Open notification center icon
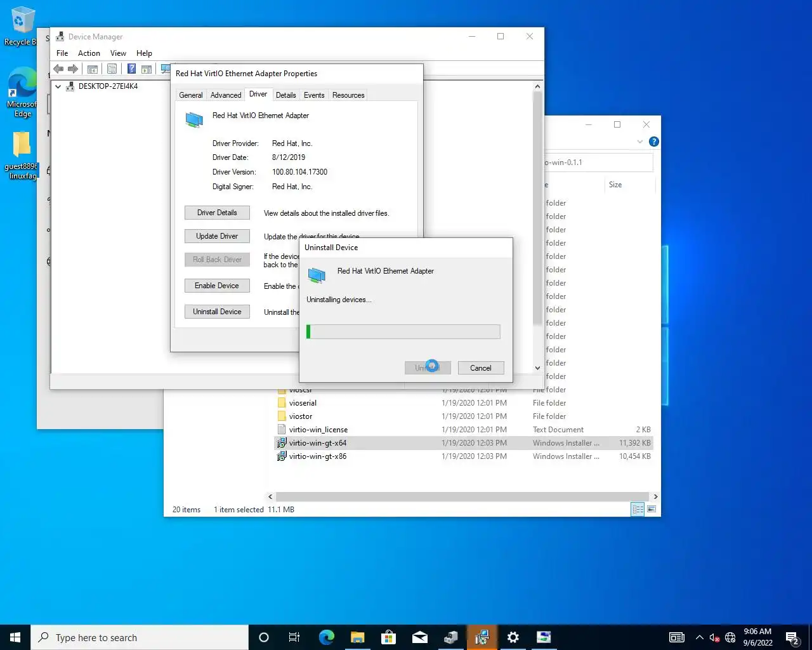Viewport: 812px width, 650px height. (792, 637)
